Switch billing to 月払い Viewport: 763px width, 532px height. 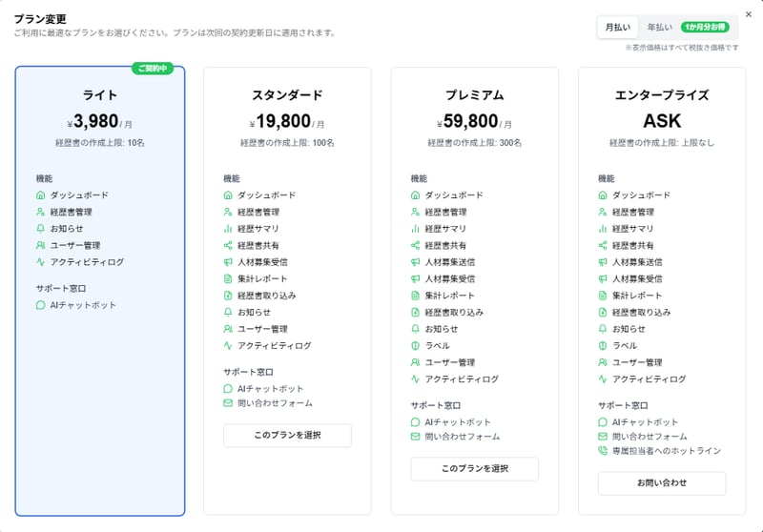click(x=617, y=28)
